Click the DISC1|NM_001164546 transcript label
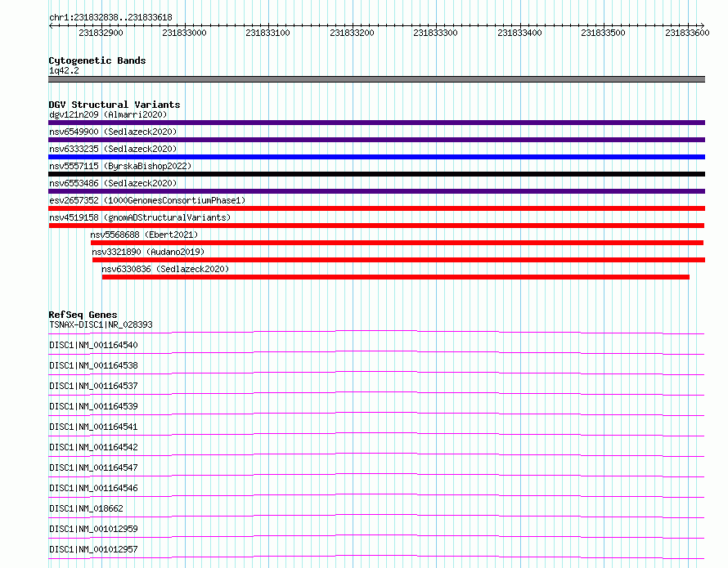728x568 pixels. click(x=93, y=488)
